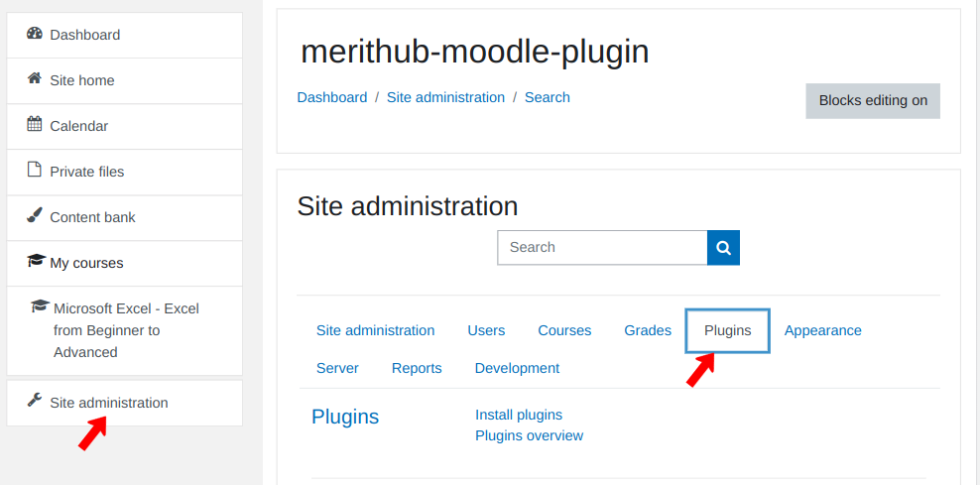Click the Microsoft Excel course cap icon
The width and height of the screenshot is (980, 485).
coord(40,307)
